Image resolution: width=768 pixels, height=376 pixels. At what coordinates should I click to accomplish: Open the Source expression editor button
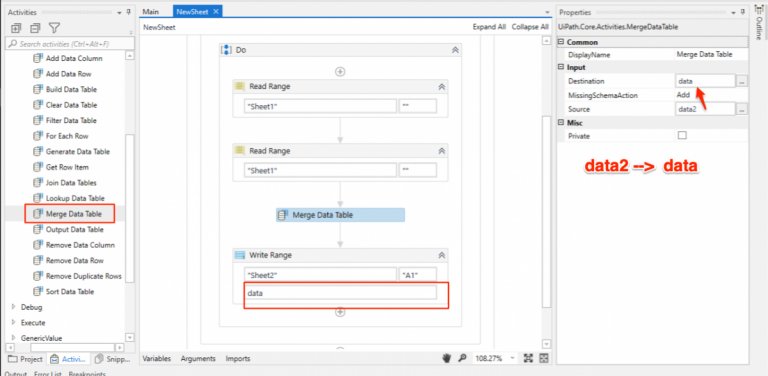(x=743, y=110)
